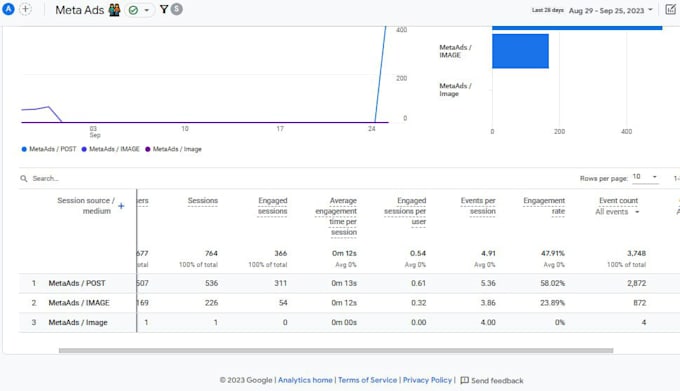Click the MetaAds / IMAGE blue bar
The height and width of the screenshot is (391, 680).
coord(520,51)
